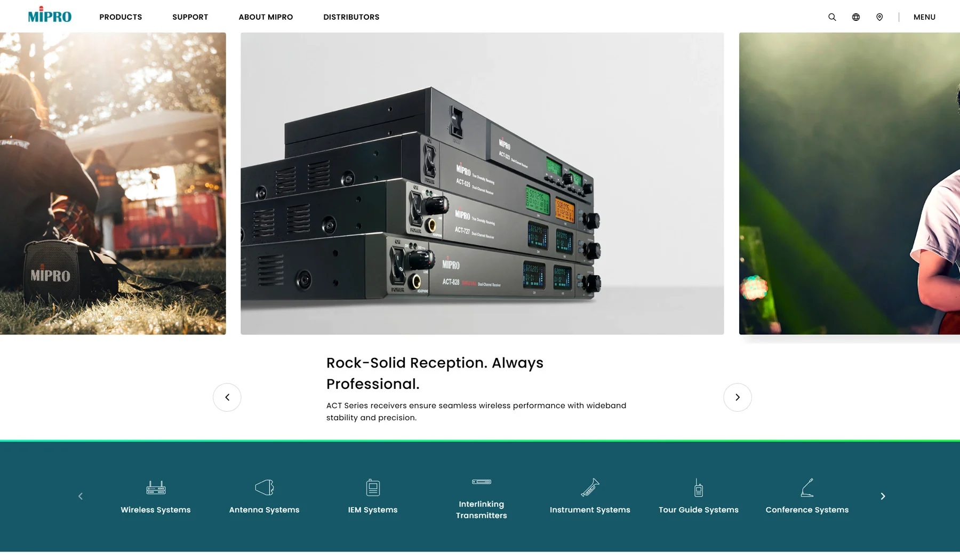
Task: Advance to the next hero slide
Action: click(x=737, y=397)
